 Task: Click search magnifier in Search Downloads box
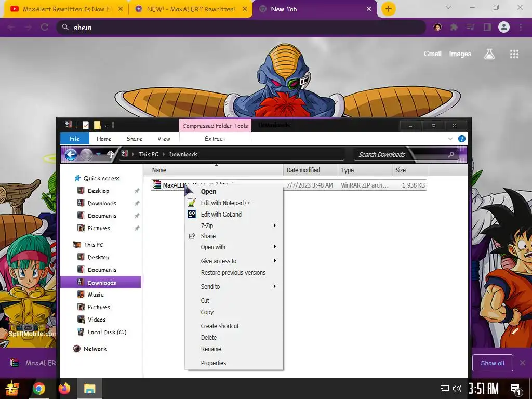tap(451, 155)
